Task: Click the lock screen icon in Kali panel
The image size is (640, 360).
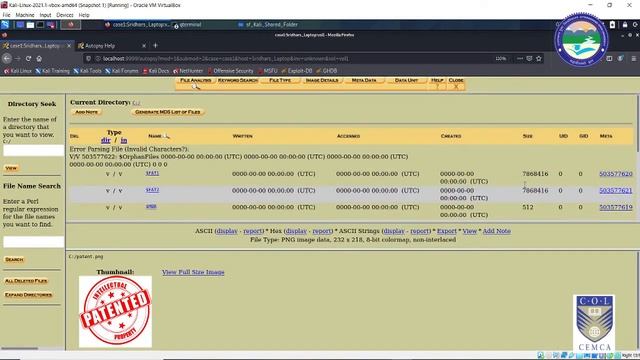Action: pos(625,24)
